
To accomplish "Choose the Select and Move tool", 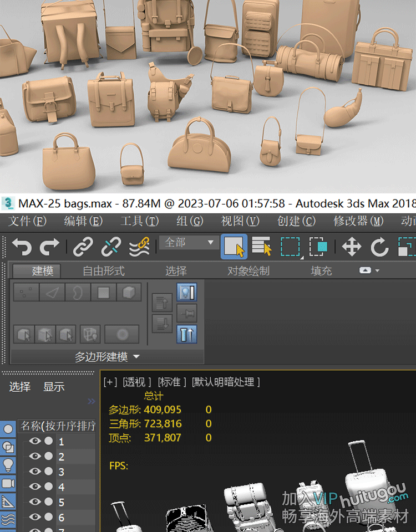I will click(352, 247).
